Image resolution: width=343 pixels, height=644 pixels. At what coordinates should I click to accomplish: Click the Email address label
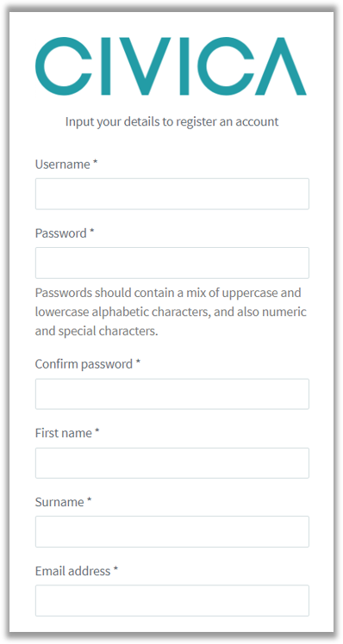[72, 571]
